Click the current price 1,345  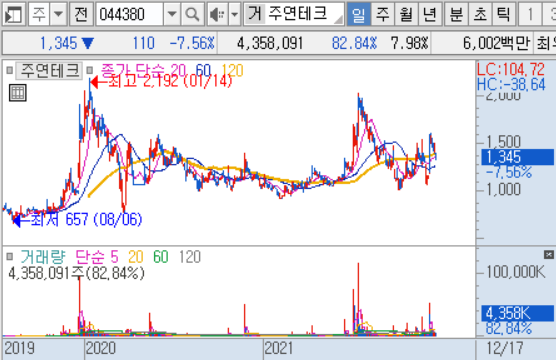[58, 43]
